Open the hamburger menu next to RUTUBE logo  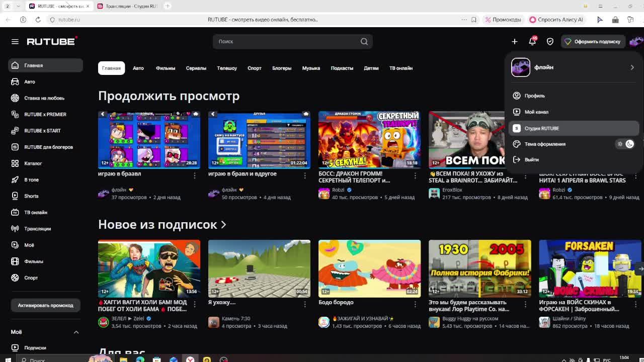15,41
